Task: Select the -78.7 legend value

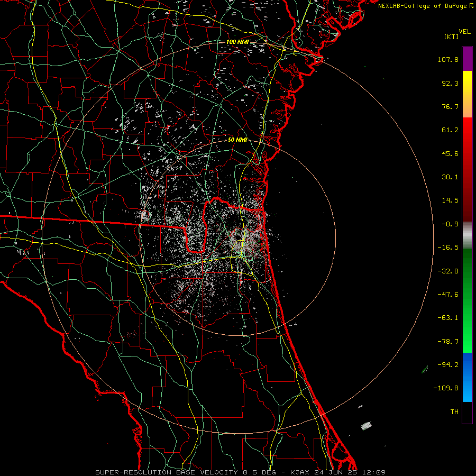Action: tap(448, 342)
